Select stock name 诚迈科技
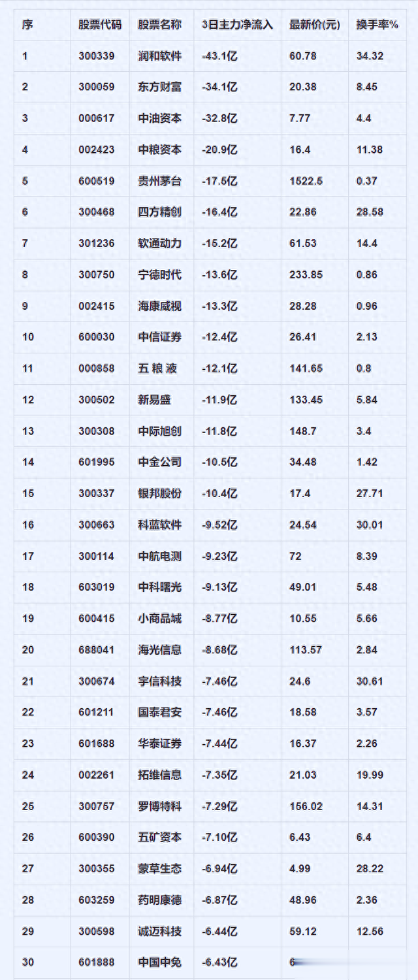Image resolution: width=418 pixels, height=980 pixels. tap(160, 931)
